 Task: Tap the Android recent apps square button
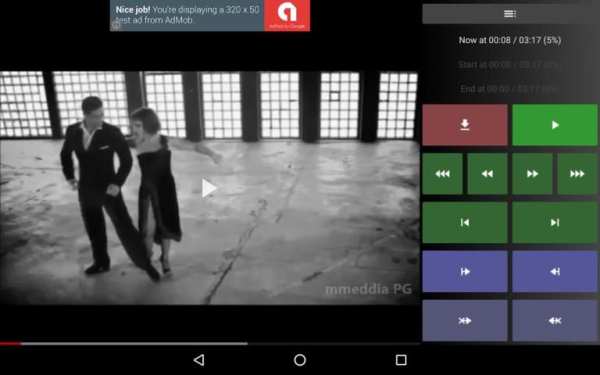click(401, 360)
